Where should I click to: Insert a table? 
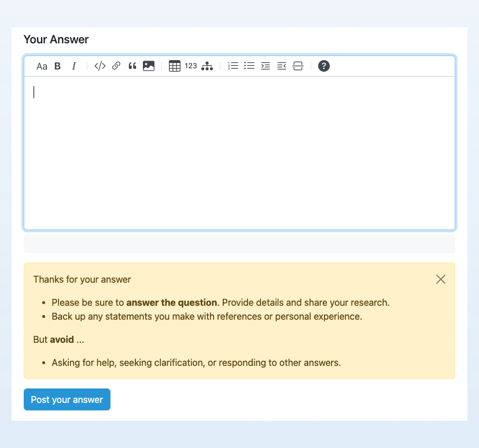coord(175,66)
